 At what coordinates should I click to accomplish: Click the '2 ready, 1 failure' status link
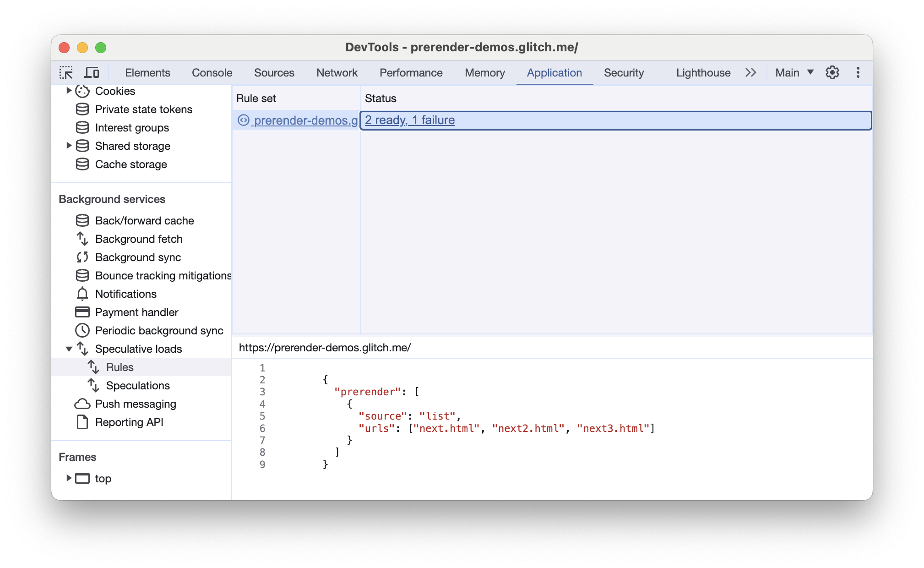[410, 120]
